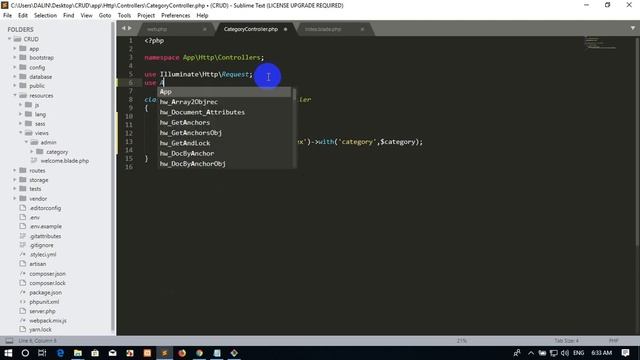Expand the category folder
The image size is (640, 360).
pyautogui.click(x=32, y=152)
